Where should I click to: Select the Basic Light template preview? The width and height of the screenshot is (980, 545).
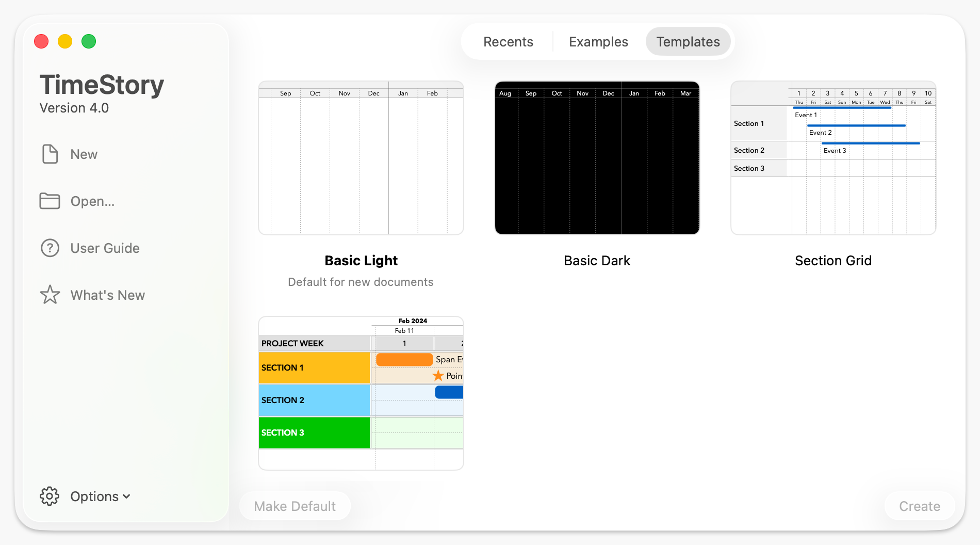[361, 157]
